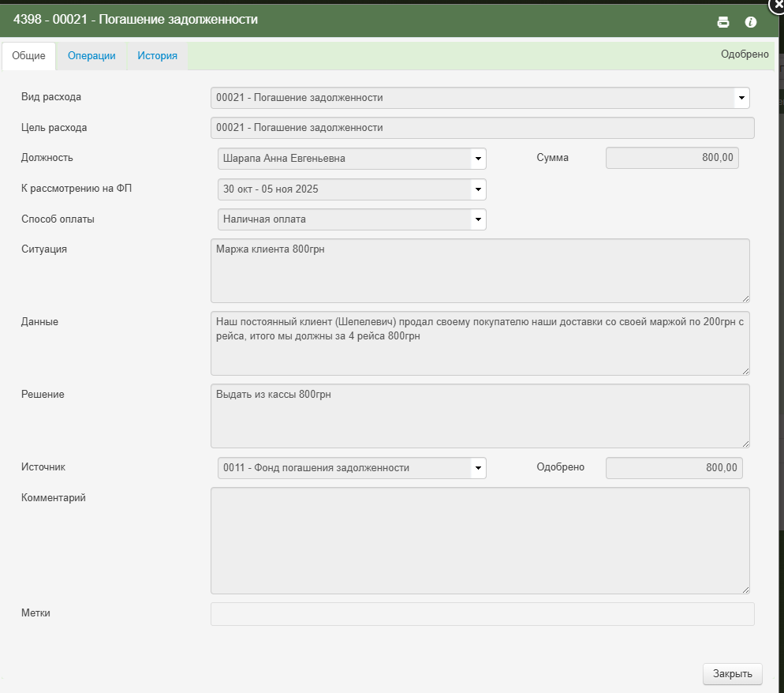Click the Сумма field showing 800,00

point(672,158)
